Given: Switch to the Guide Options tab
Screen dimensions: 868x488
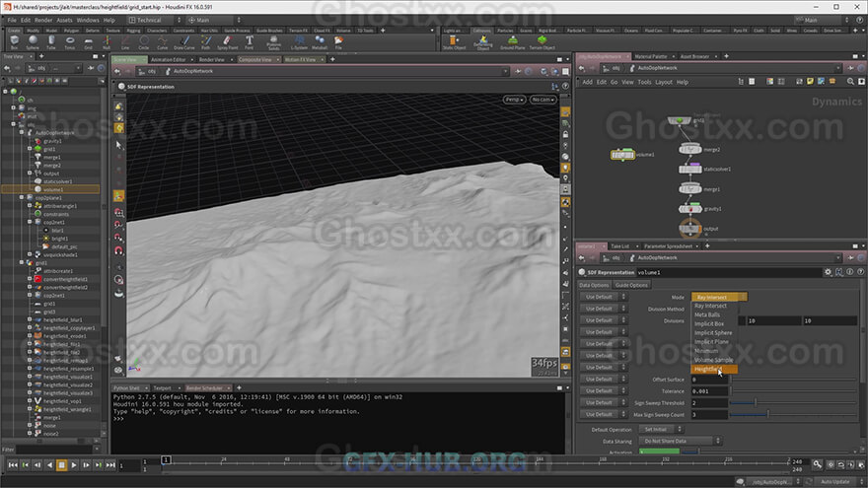Looking at the screenshot, I should (631, 285).
